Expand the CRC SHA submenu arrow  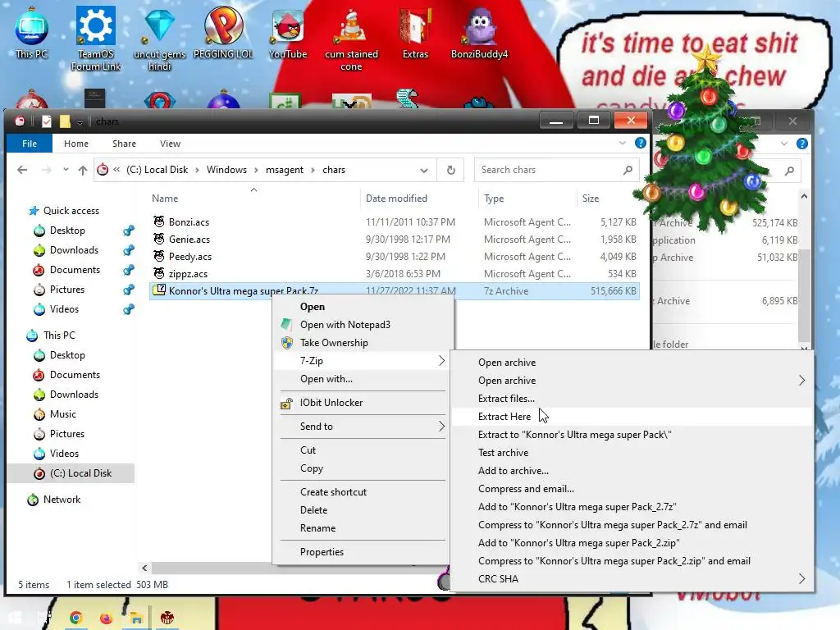[802, 578]
